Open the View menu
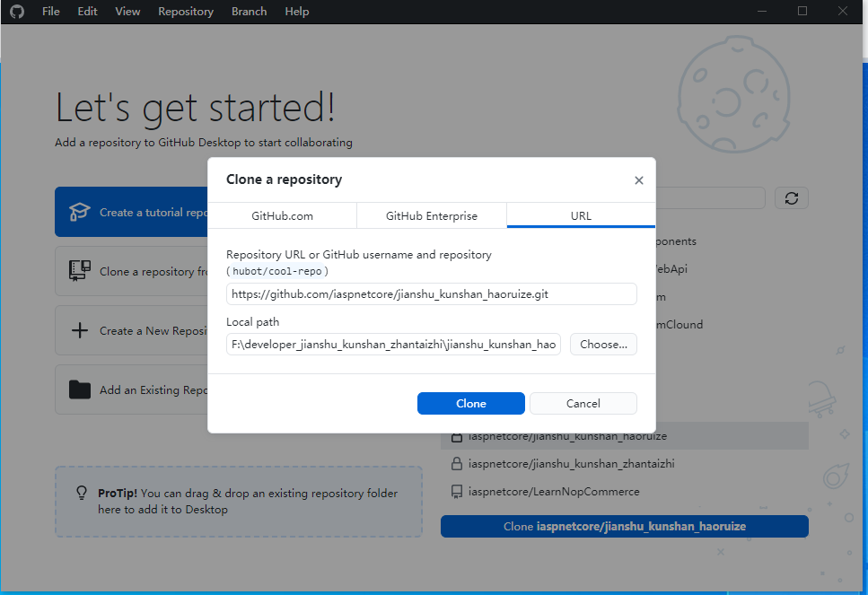Screen dimensions: 868x595 127,12
